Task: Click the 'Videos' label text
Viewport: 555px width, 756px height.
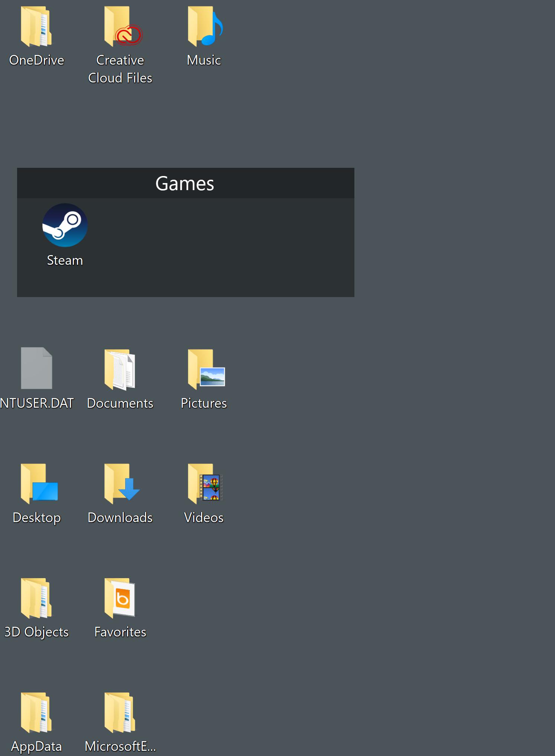Action: click(204, 518)
